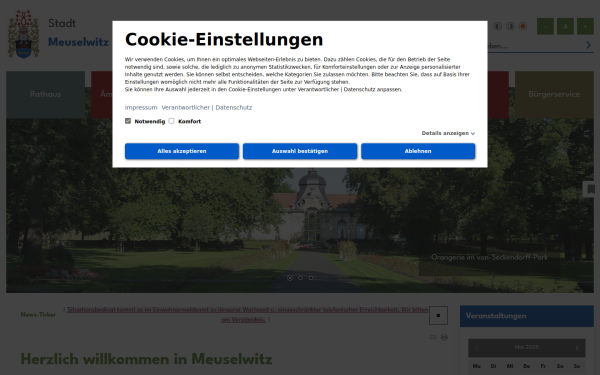Open the Impressum link in cookie dialog
The height and width of the screenshot is (375, 600).
coord(141,108)
